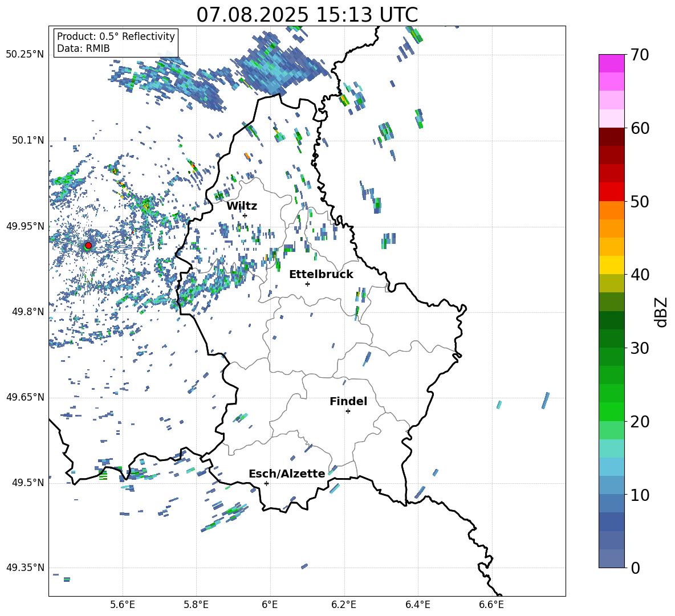The width and height of the screenshot is (675, 616).
Task: Click the 49.5°N latitude label
Action: tap(28, 482)
